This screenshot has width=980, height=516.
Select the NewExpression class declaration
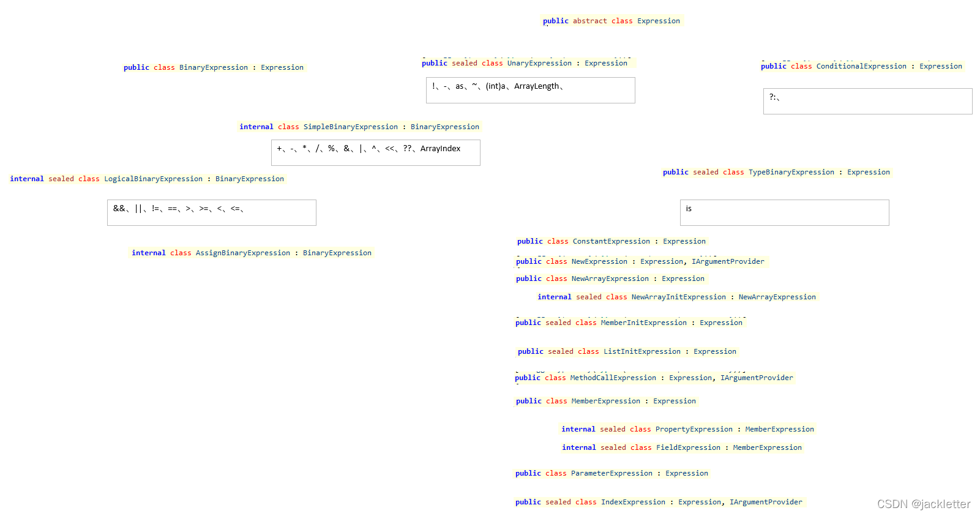[640, 261]
